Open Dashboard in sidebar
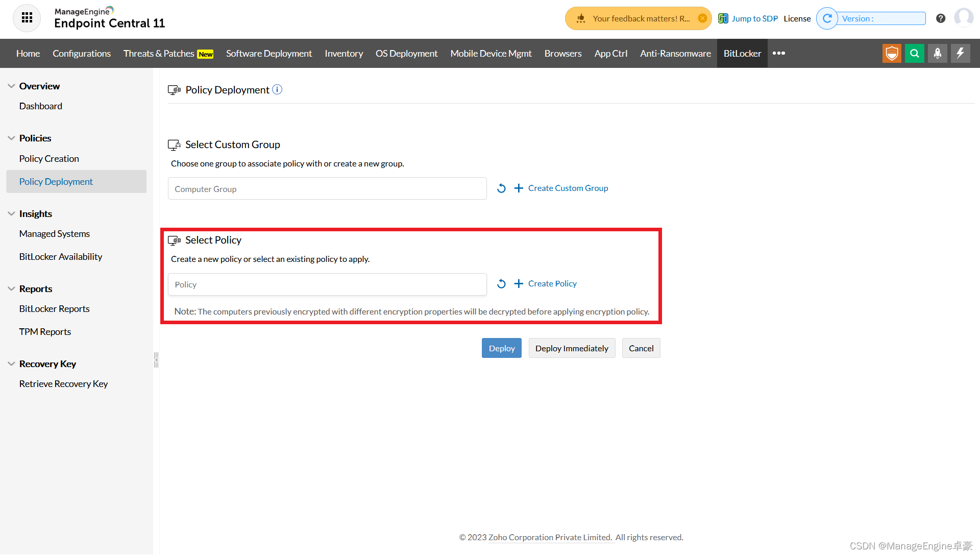 pos(41,106)
